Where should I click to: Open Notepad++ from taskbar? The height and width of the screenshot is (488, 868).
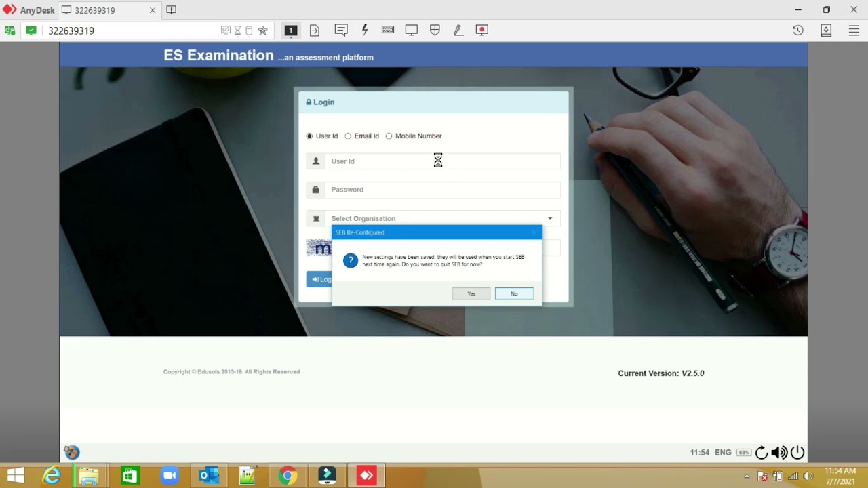pyautogui.click(x=248, y=476)
